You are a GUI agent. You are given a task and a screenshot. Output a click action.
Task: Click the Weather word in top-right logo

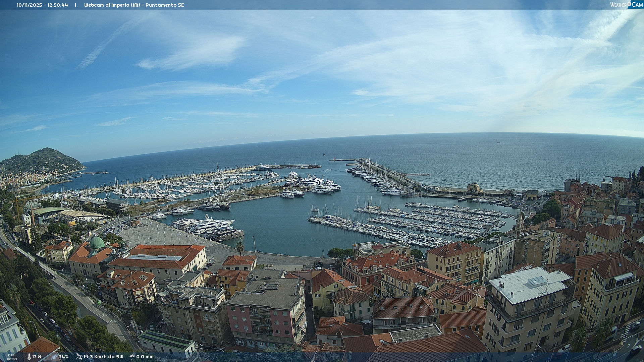[x=618, y=5]
